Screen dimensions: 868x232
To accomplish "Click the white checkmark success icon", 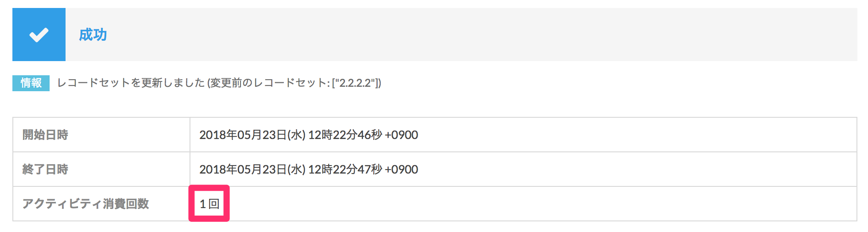I will (39, 35).
